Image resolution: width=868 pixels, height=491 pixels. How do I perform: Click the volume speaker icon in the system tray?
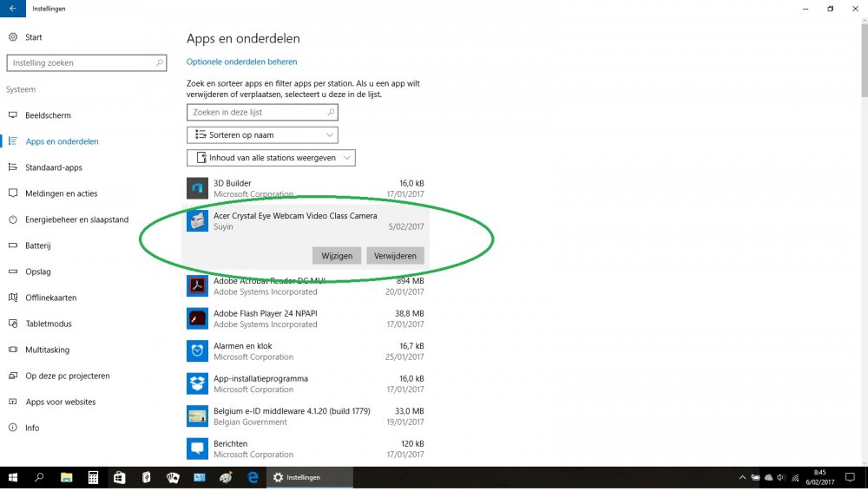click(781, 477)
